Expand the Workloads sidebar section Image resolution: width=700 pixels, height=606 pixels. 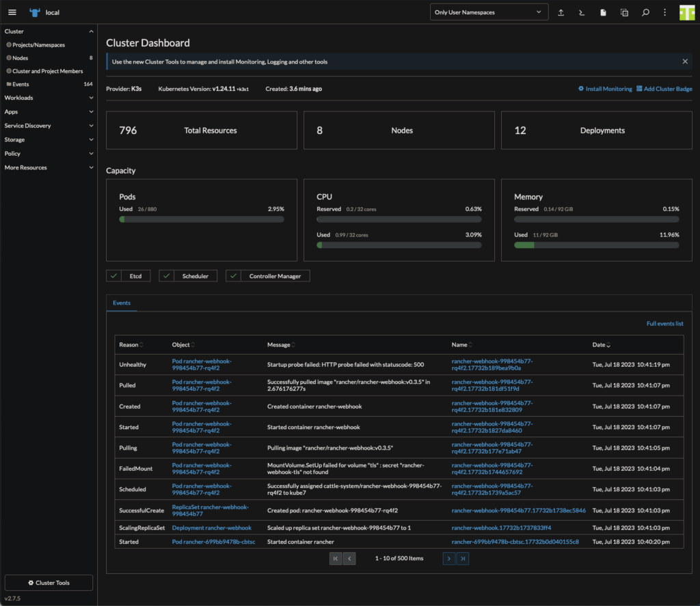point(48,98)
